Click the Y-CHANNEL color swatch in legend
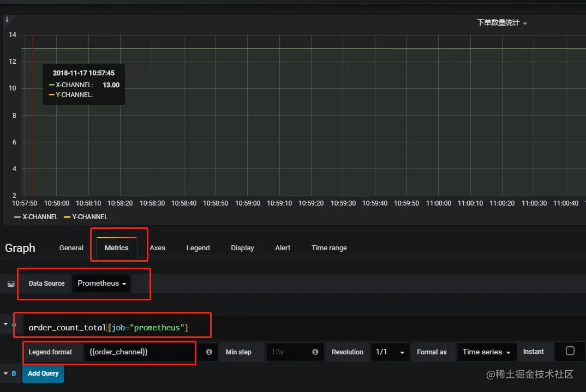 point(67,217)
